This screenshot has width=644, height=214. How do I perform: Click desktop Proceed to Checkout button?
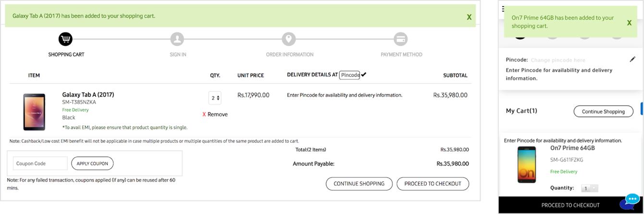433,184
